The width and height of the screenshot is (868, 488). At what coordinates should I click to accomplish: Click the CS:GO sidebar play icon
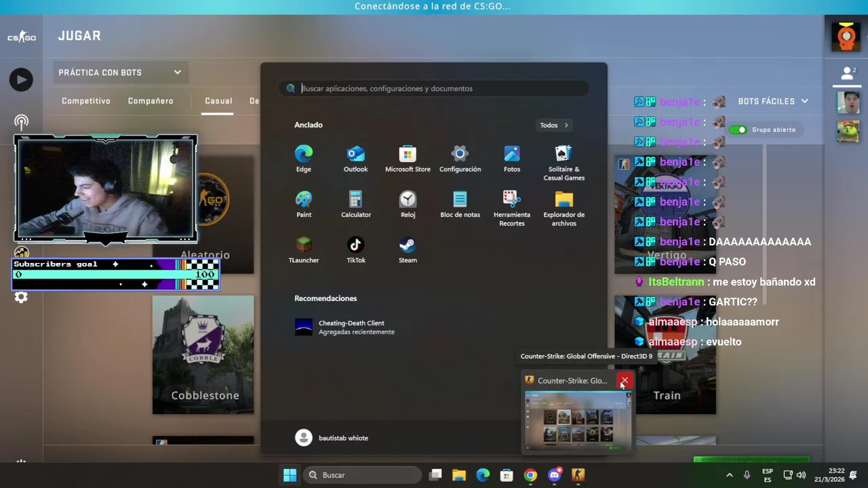click(21, 80)
